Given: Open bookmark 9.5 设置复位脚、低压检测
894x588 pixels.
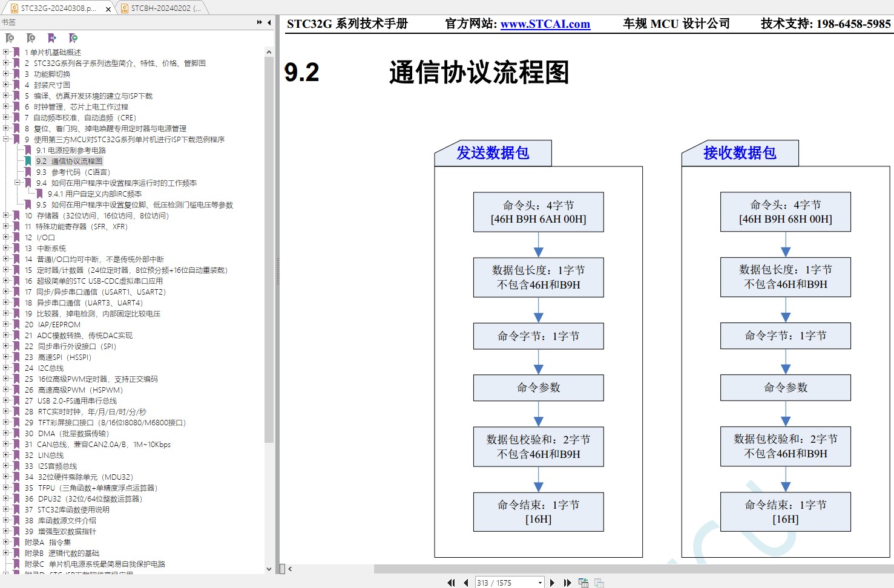Looking at the screenshot, I should point(134,204).
